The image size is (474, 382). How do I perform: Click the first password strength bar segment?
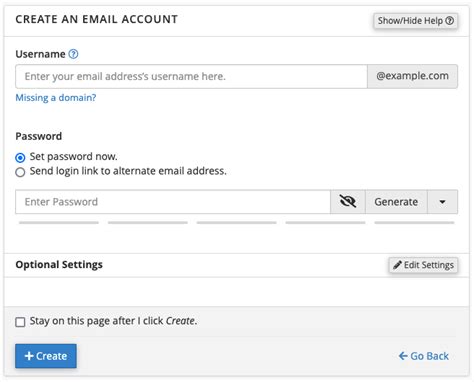pyautogui.click(x=59, y=222)
